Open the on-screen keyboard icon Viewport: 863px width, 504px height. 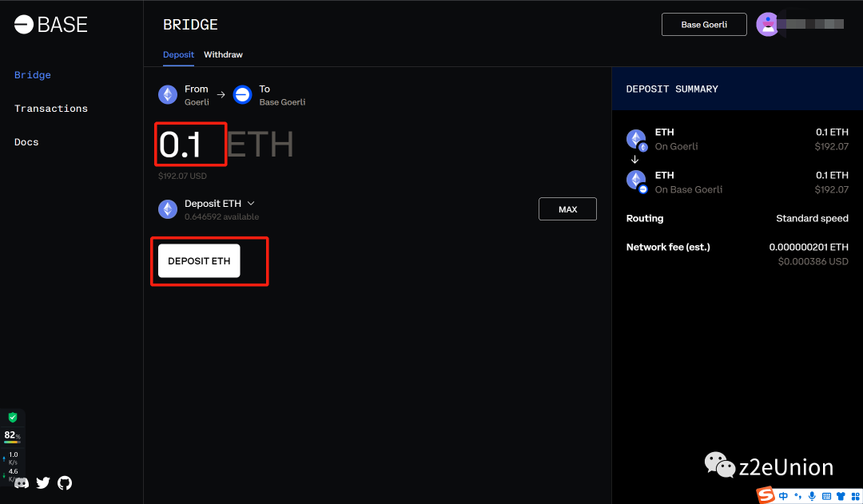pos(827,496)
